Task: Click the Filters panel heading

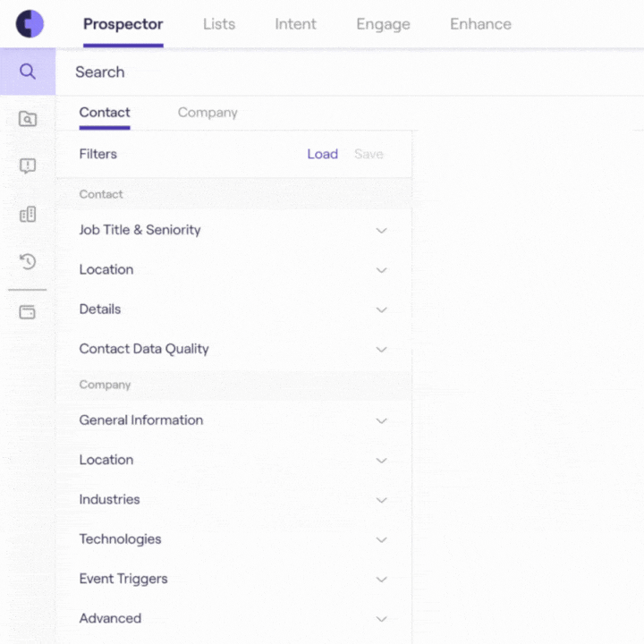Action: tap(98, 154)
